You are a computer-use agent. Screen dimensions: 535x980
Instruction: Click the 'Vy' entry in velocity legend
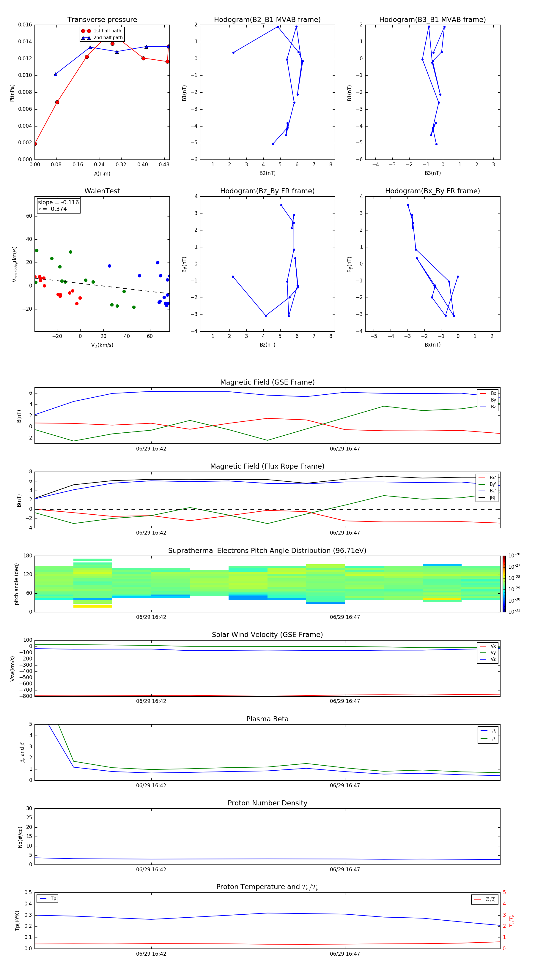point(488,653)
